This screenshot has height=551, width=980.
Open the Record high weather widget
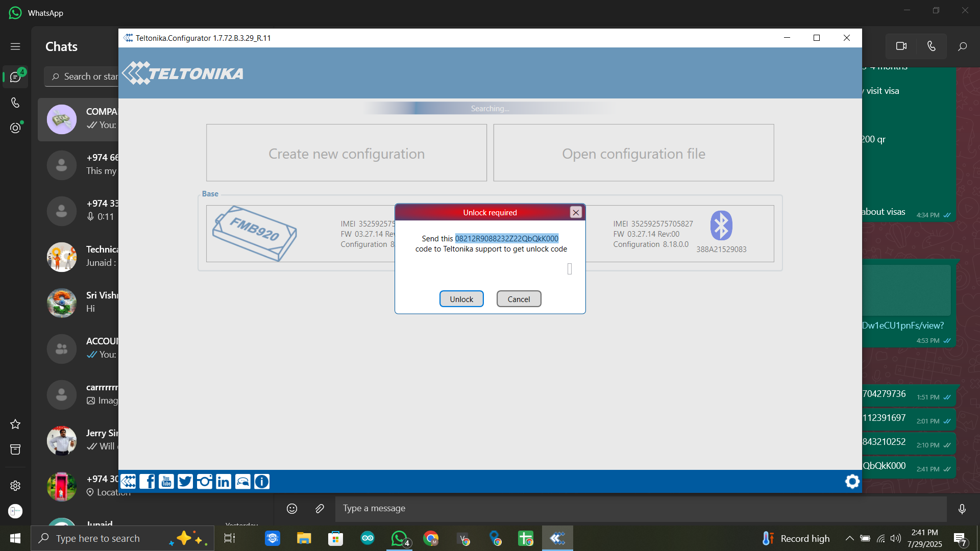[795, 538]
